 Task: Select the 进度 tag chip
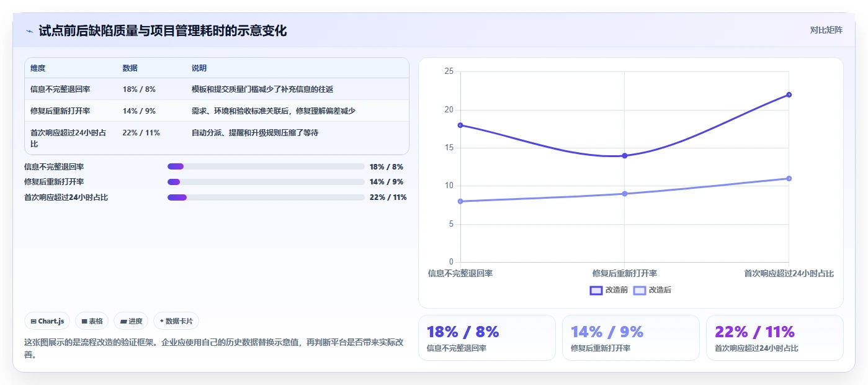click(131, 321)
